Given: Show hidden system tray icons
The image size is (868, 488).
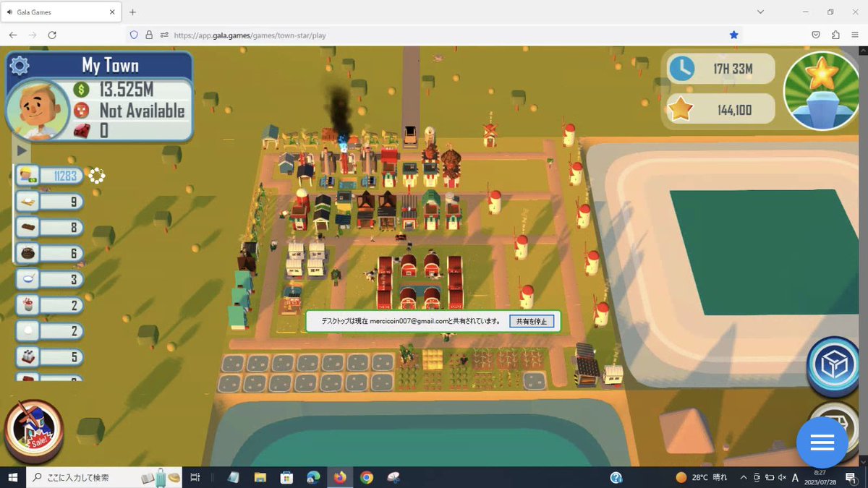Looking at the screenshot, I should point(744,477).
